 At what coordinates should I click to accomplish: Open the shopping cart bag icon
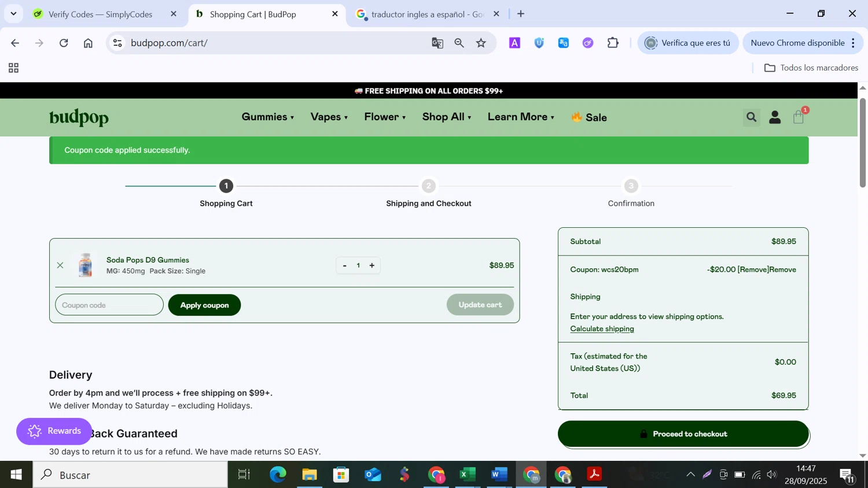pos(799,117)
